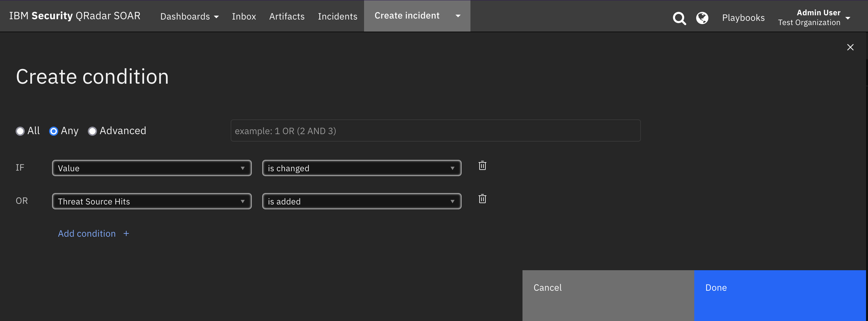Image resolution: width=868 pixels, height=321 pixels.
Task: Select the Advanced radio button
Action: 92,131
